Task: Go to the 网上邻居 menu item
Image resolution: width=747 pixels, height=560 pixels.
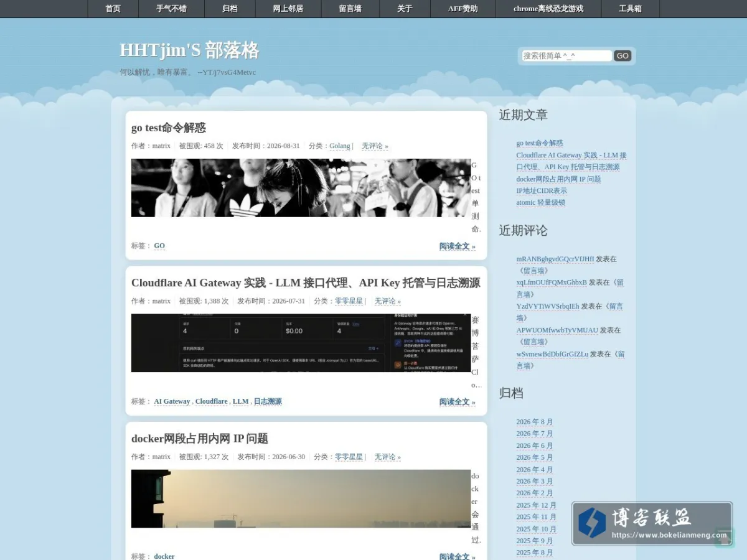Action: click(288, 9)
